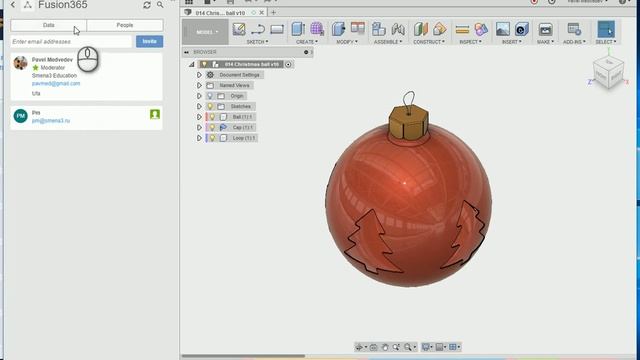
Task: Expand the Sketches tree node
Action: click(199, 107)
